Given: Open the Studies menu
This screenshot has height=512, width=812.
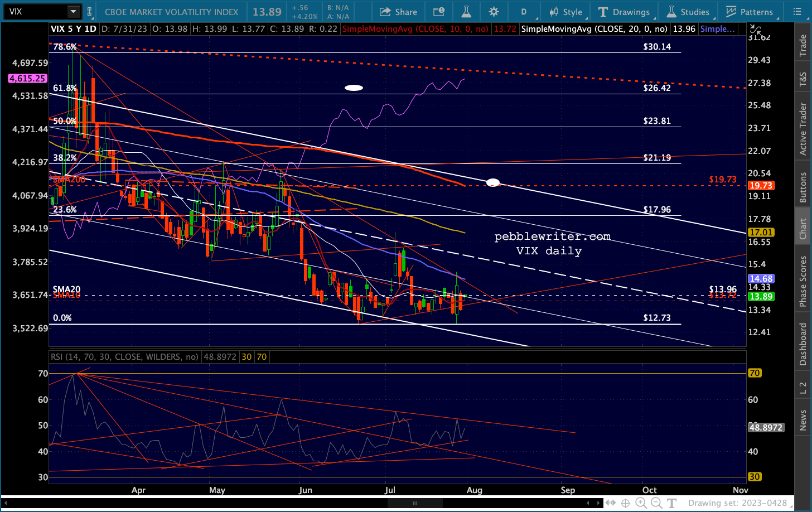Looking at the screenshot, I should pos(688,12).
